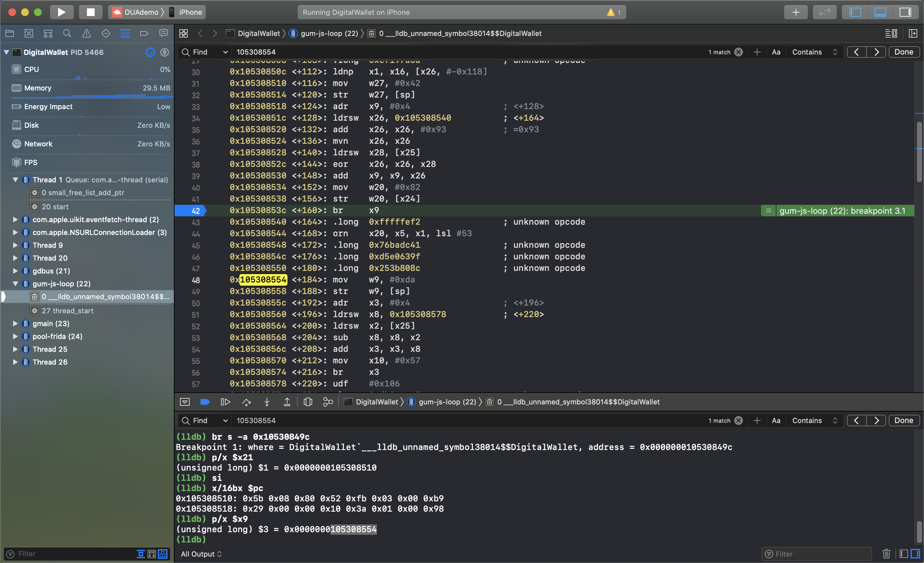Click the Debug Memory Graph icon
Image resolution: width=924 pixels, height=563 pixels.
(x=328, y=402)
